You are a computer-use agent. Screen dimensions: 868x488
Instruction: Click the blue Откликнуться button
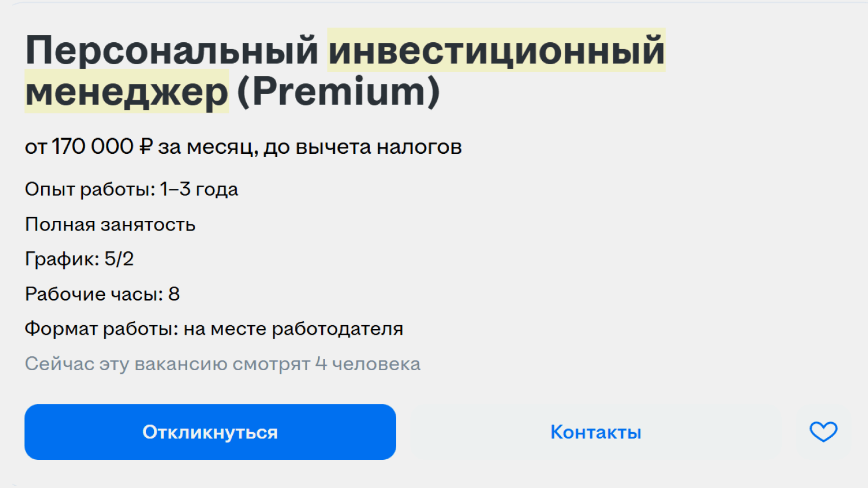(x=210, y=432)
